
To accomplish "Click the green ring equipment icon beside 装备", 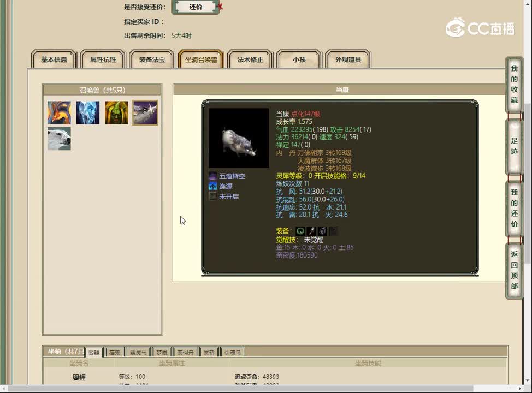I will click(x=299, y=231).
